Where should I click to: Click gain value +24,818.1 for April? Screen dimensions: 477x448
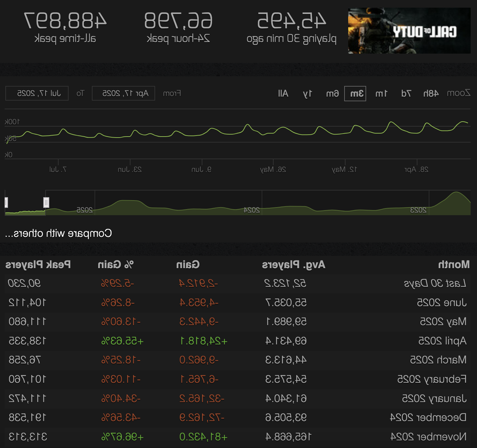click(x=204, y=341)
